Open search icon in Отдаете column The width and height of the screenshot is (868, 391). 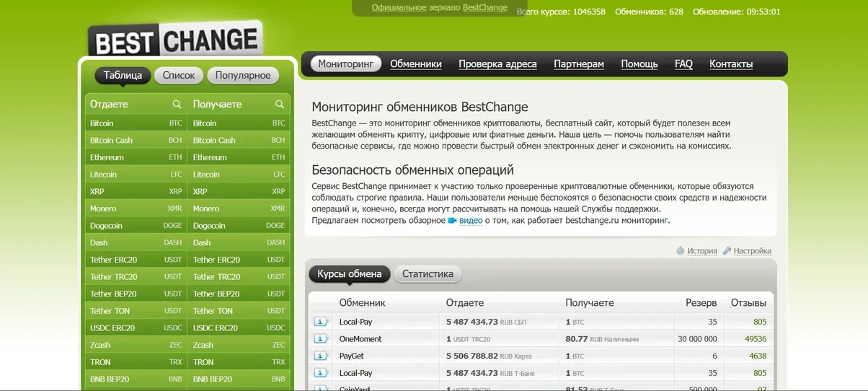coord(177,104)
